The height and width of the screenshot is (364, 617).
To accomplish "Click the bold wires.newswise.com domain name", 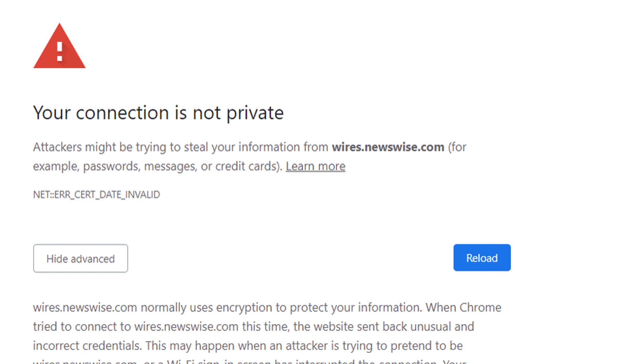I will 388,147.
